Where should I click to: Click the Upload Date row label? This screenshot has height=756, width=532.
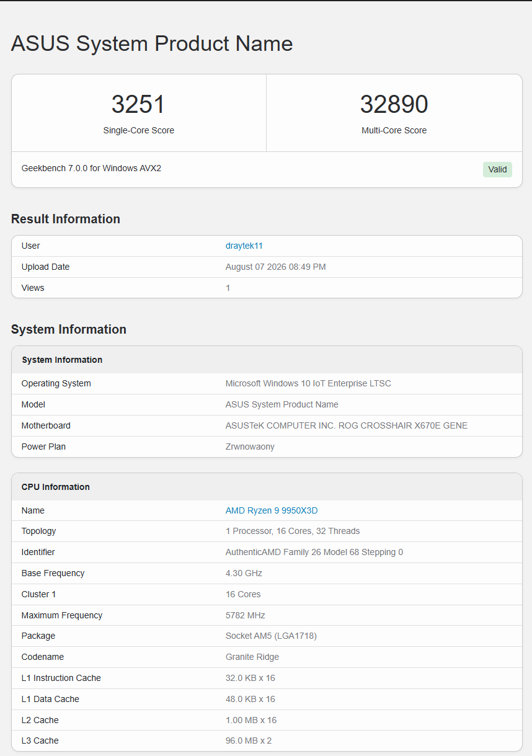pyautogui.click(x=45, y=267)
